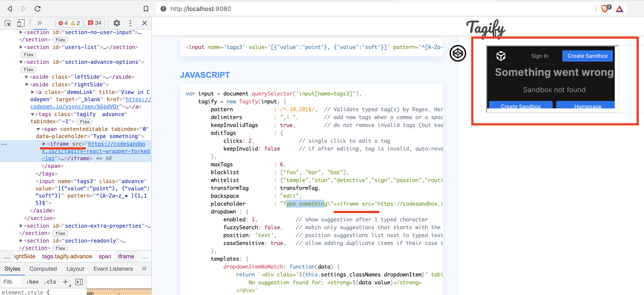Open the Event Listeners tab
644x295 pixels.
(113, 269)
